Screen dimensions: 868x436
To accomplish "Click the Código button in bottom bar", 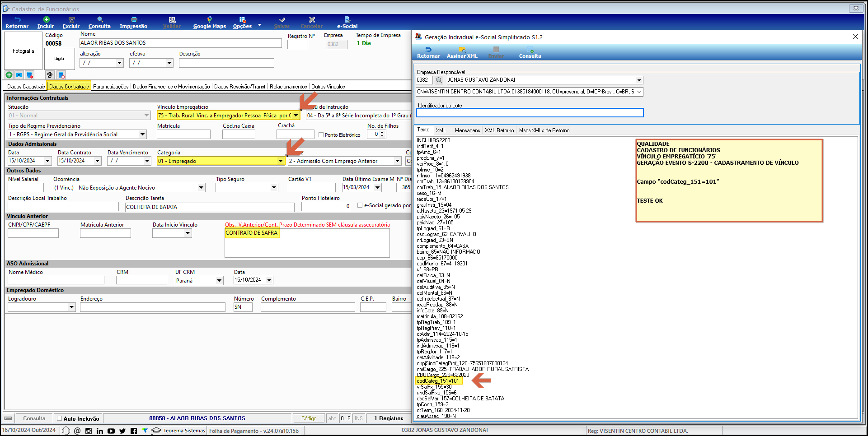I will click(x=309, y=418).
